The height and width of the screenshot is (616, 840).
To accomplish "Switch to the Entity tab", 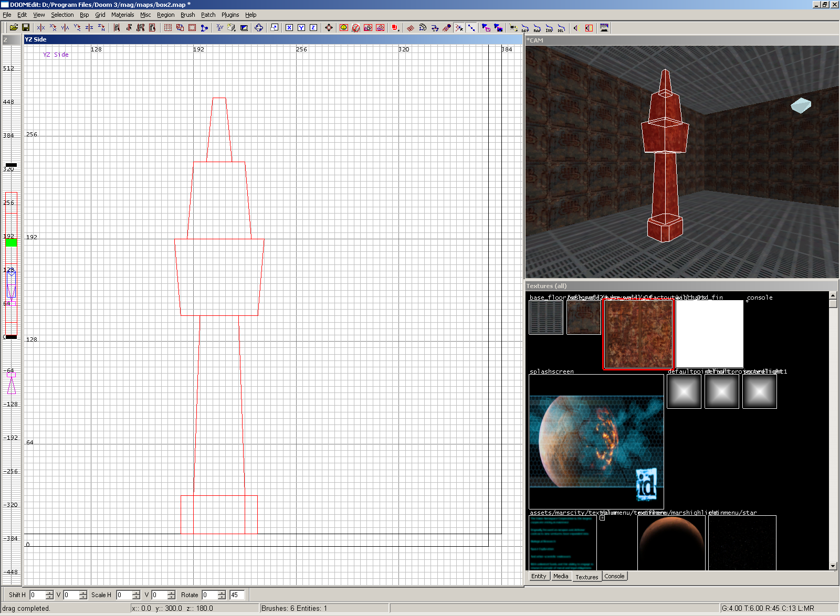I will tap(539, 576).
